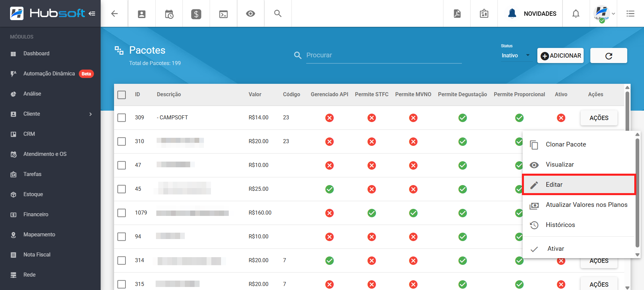Click the Rede server icon
Image resolution: width=644 pixels, height=290 pixels.
click(x=13, y=275)
